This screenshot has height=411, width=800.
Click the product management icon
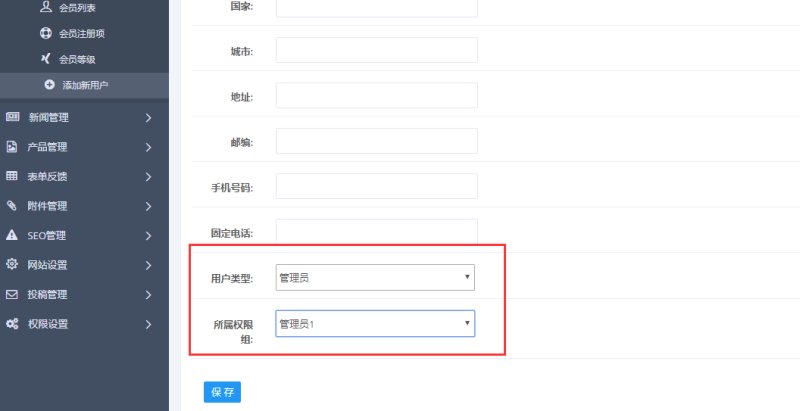point(12,147)
